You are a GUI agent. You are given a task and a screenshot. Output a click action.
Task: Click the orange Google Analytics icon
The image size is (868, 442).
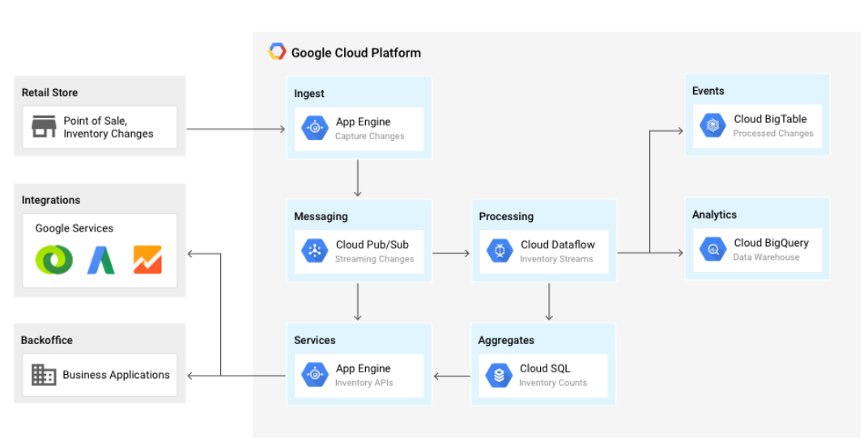pos(147,260)
